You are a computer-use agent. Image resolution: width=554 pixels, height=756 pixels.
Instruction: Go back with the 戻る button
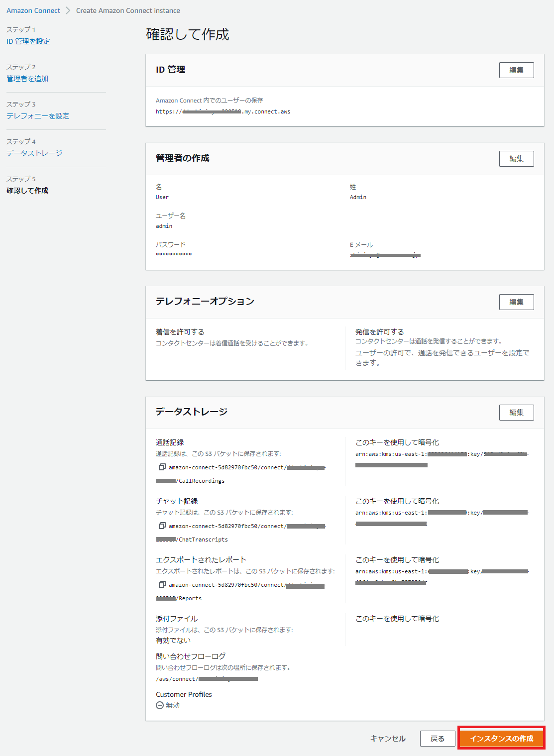tap(438, 739)
